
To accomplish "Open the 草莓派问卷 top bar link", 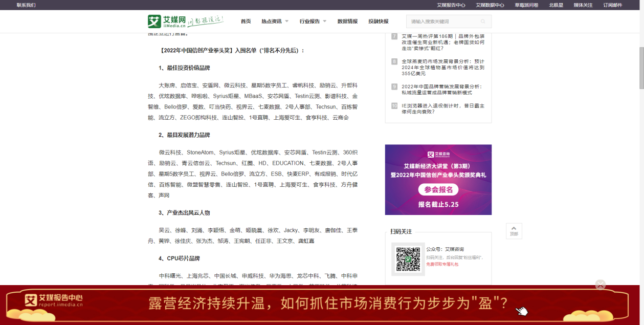I will point(526,5).
